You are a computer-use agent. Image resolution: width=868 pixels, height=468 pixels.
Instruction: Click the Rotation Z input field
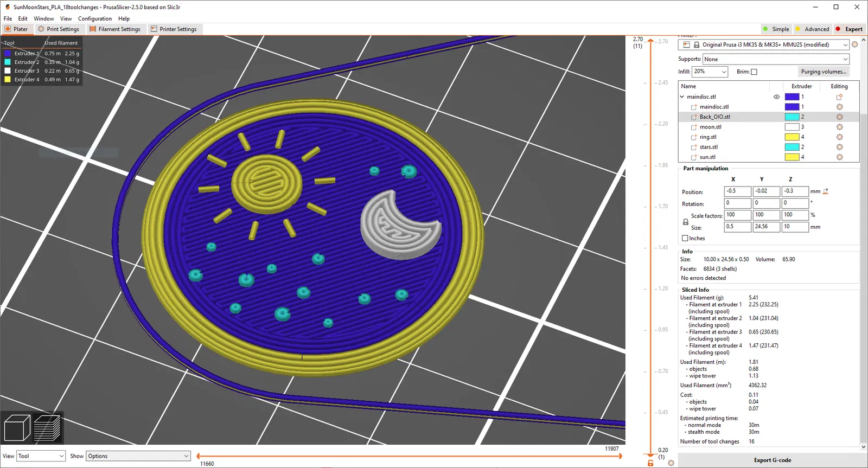[x=795, y=203]
